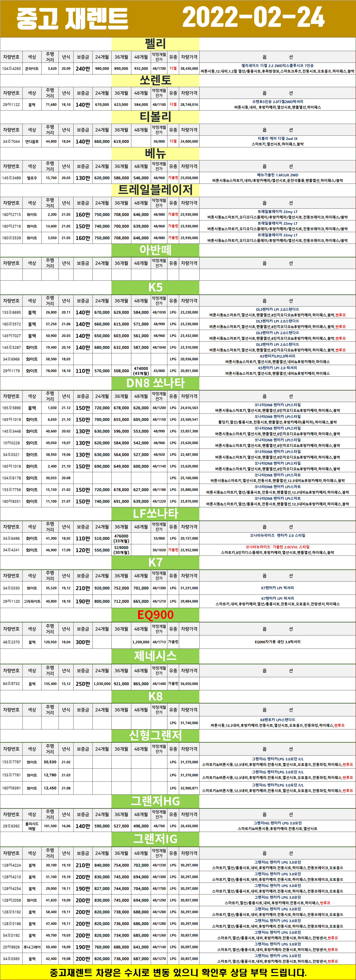The height and width of the screenshot is (980, 356).
Task: Click vehicle number '34호0330'
Action: click(x=12, y=588)
